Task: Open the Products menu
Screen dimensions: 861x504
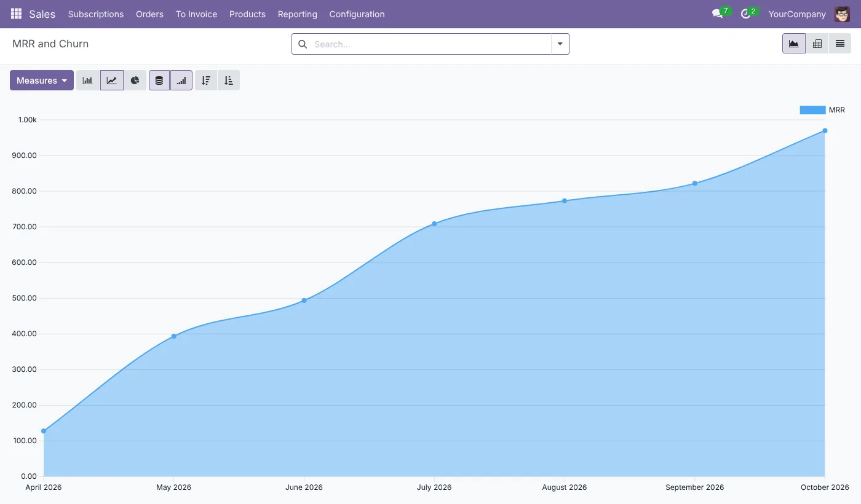Action: tap(248, 14)
